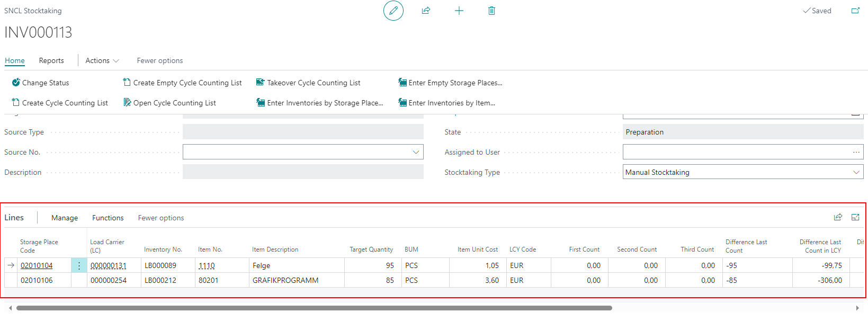Share the Lines section via its icon
The height and width of the screenshot is (321, 868).
click(838, 217)
